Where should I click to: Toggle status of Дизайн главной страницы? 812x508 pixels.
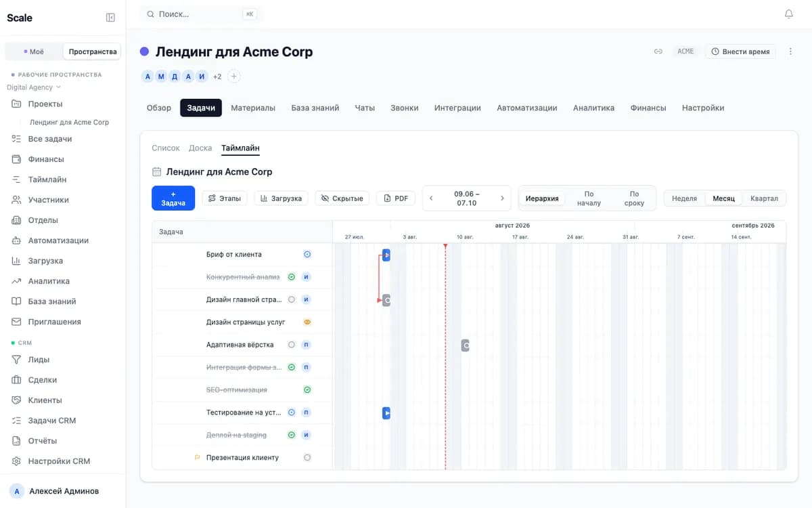pyautogui.click(x=292, y=299)
